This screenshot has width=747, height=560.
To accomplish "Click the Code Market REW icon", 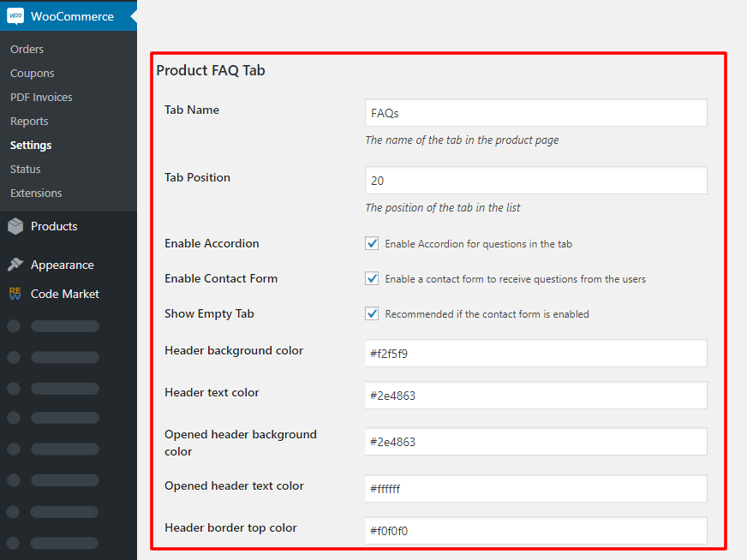I will (x=15, y=294).
